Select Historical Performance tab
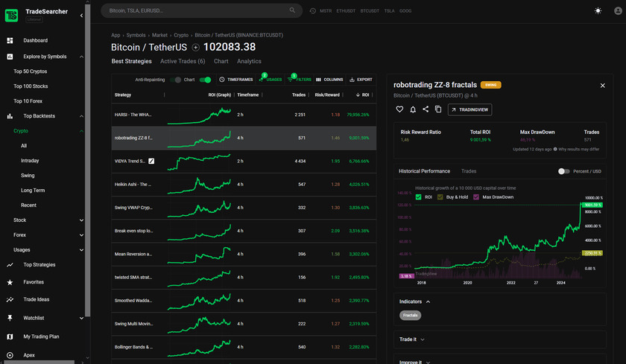The image size is (626, 364). pyautogui.click(x=424, y=171)
